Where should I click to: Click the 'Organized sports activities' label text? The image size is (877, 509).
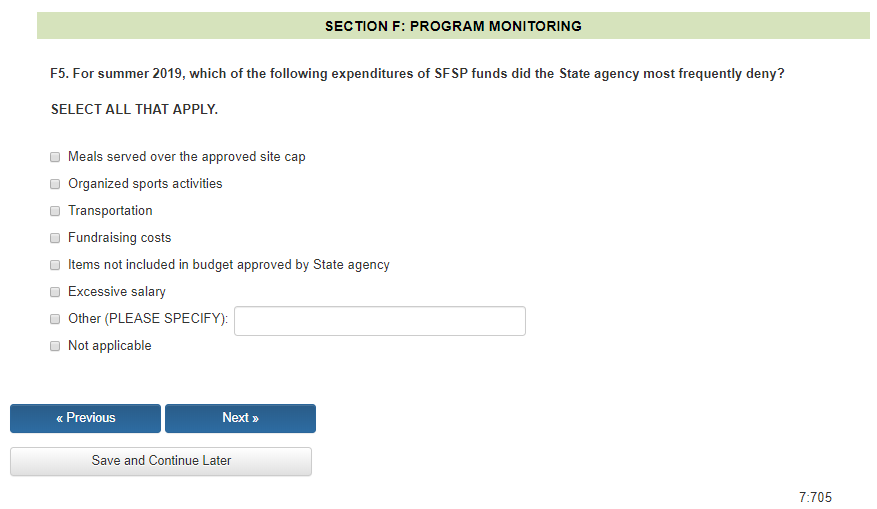[145, 184]
